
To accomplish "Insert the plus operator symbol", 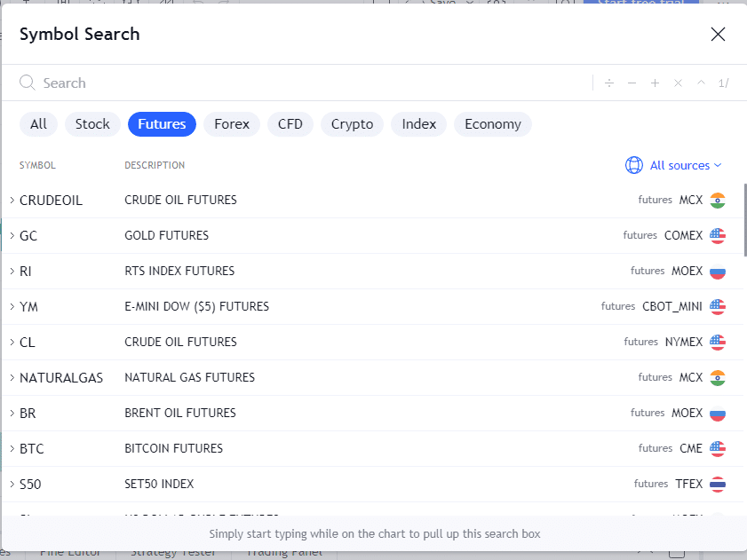I will (655, 83).
